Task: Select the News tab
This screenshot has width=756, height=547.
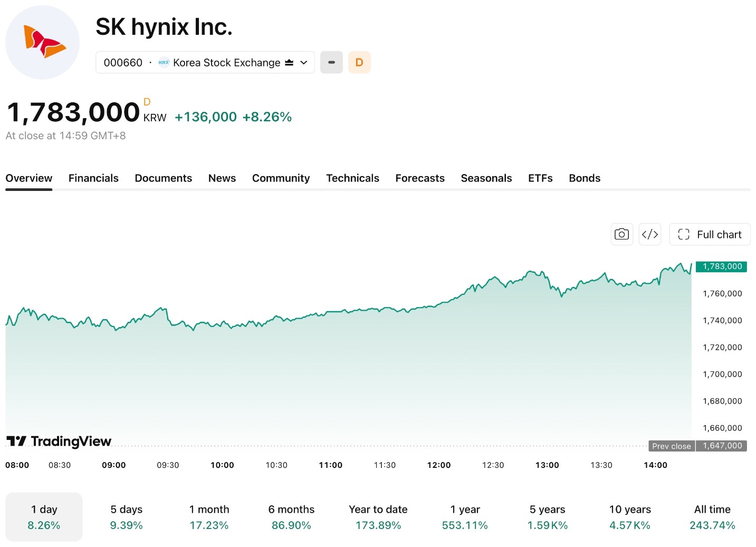Action: 222,178
